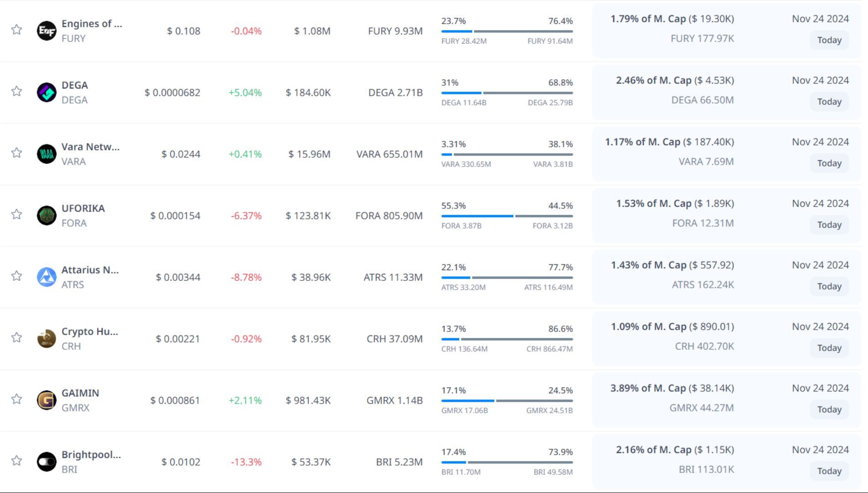Click the UFORIKA unlock progress bar
This screenshot has height=493, width=868.
(x=506, y=216)
